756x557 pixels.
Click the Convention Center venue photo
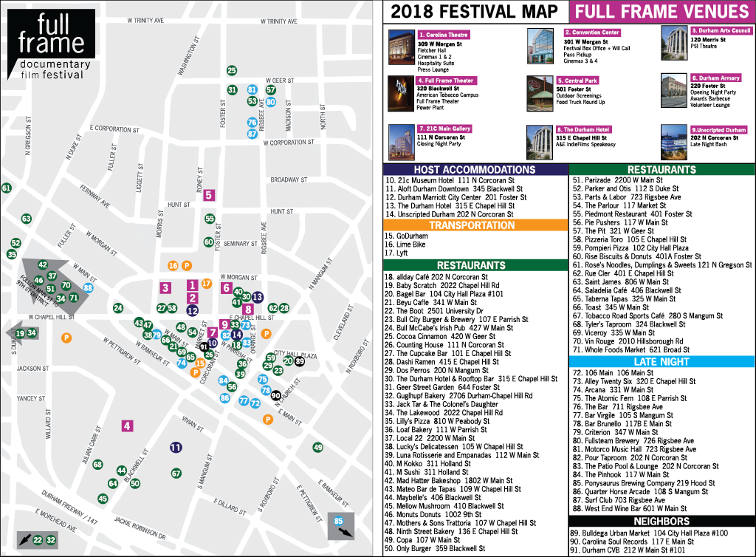pyautogui.click(x=540, y=44)
